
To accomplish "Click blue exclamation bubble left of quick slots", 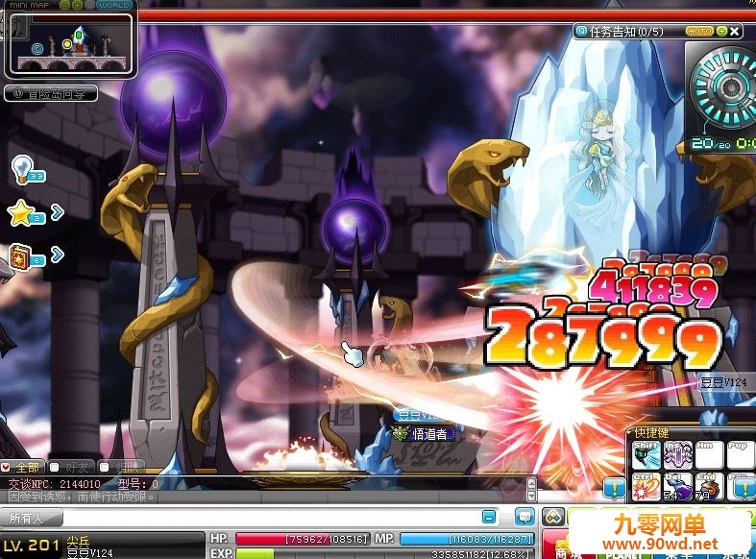I will click(614, 489).
